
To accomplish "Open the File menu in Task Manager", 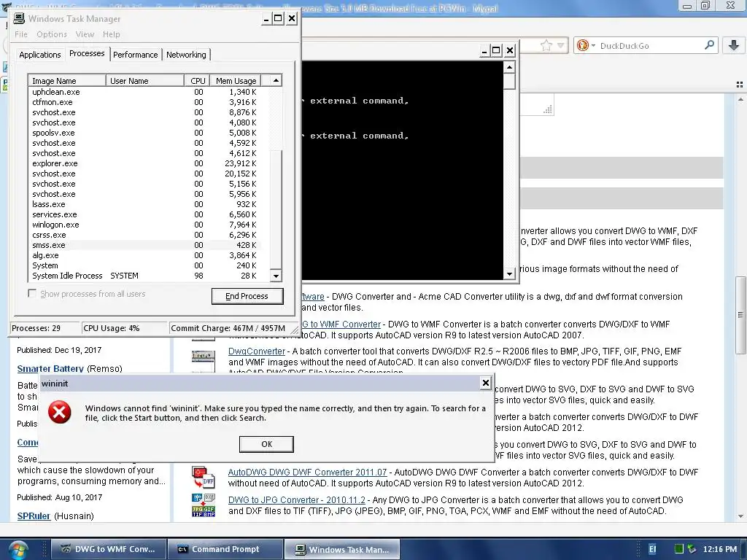I will tap(21, 34).
